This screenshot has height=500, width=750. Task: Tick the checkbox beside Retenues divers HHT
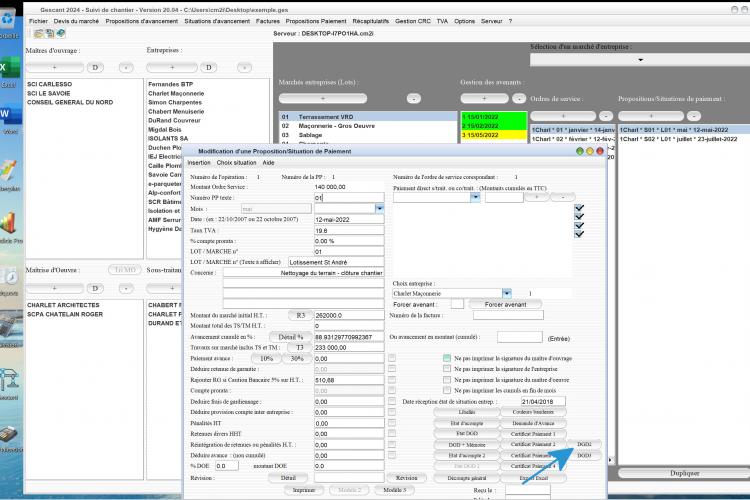[x=392, y=433]
